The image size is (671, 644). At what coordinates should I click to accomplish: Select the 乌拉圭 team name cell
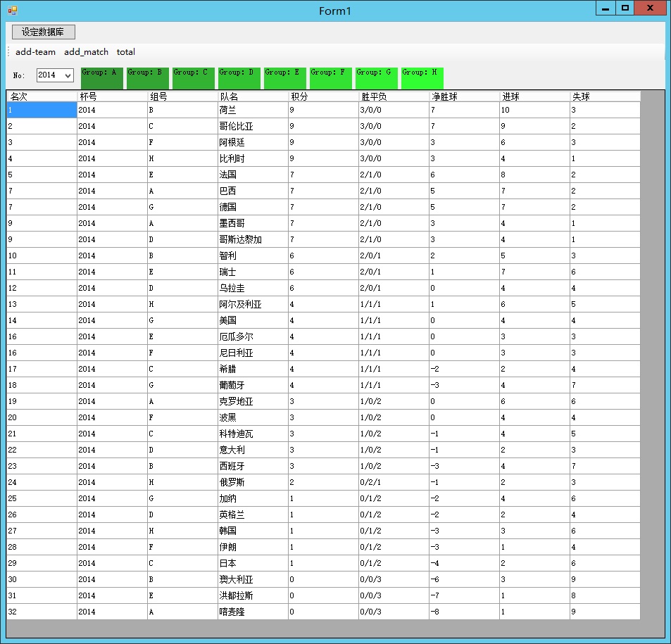click(x=253, y=288)
